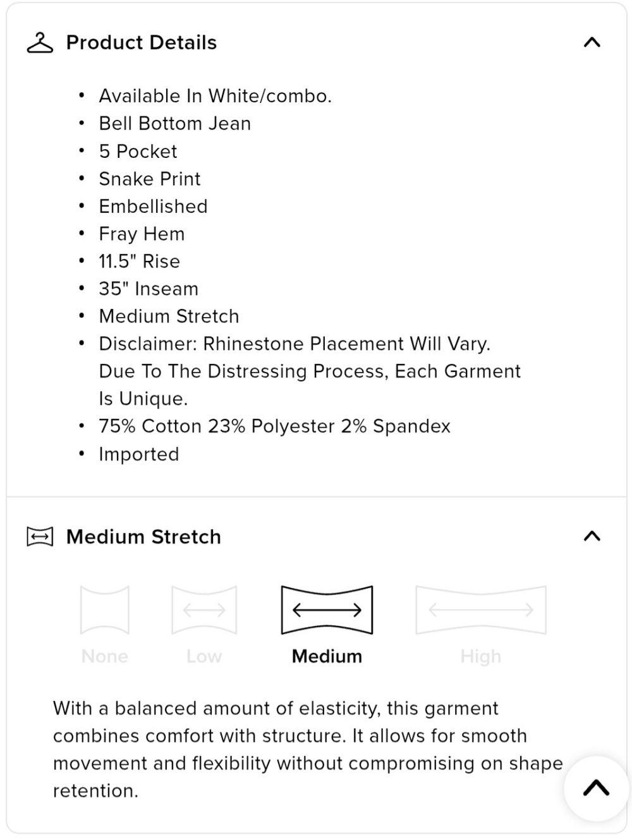Click the bold 'Medium' stretch label
The image size is (632, 840).
[x=327, y=656]
